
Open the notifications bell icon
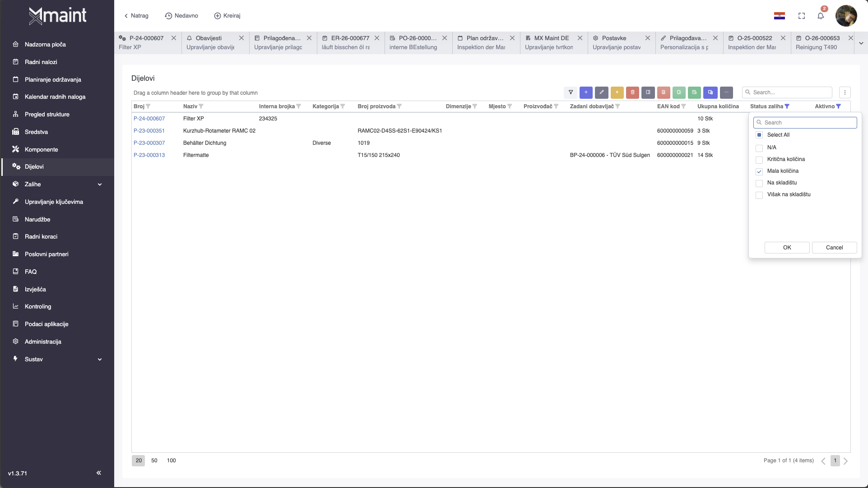821,16
